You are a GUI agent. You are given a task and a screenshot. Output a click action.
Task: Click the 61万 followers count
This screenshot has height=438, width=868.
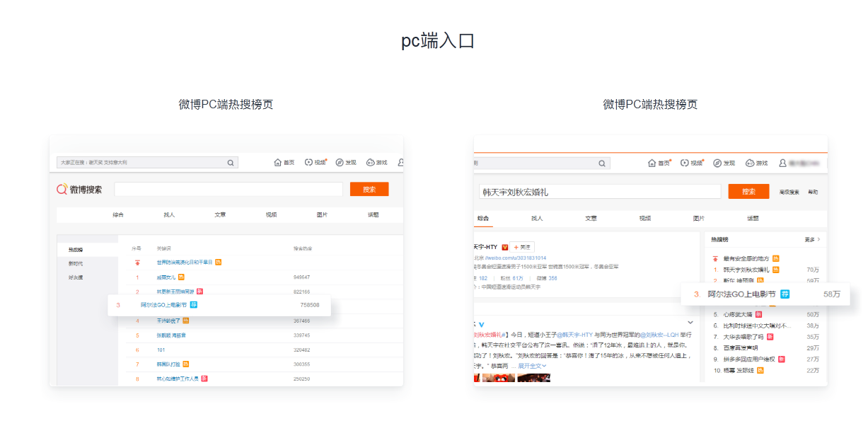click(519, 278)
